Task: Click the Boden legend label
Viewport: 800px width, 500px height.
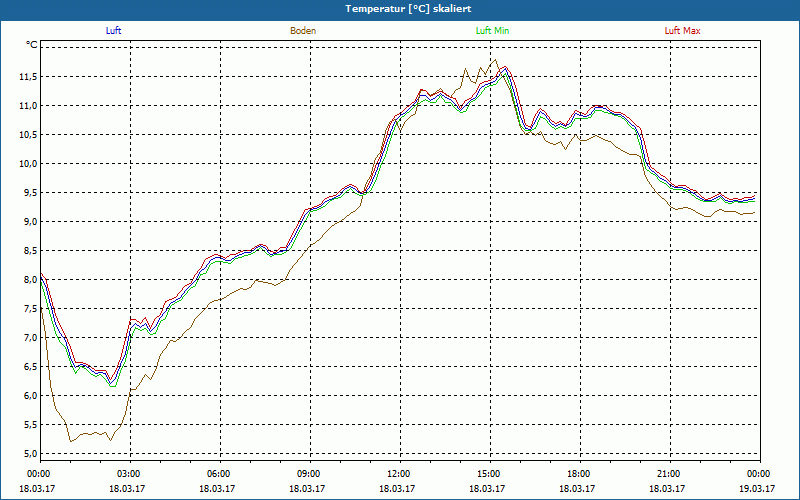Action: (x=303, y=31)
